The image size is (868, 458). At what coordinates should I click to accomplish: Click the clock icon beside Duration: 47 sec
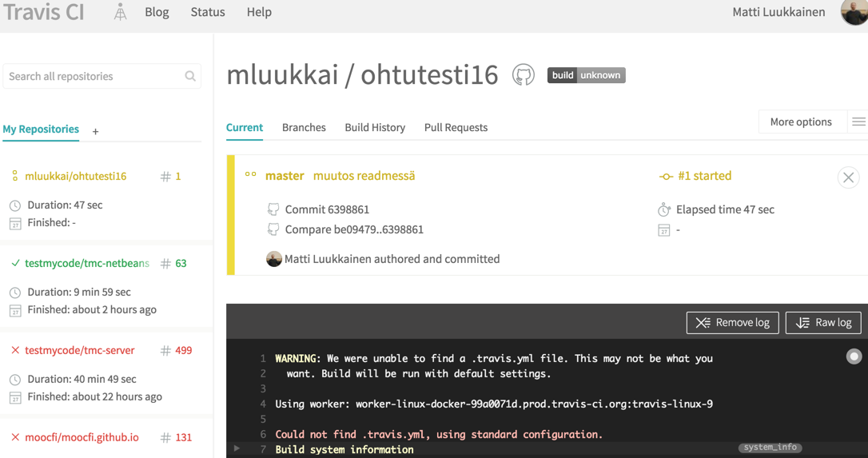point(15,205)
